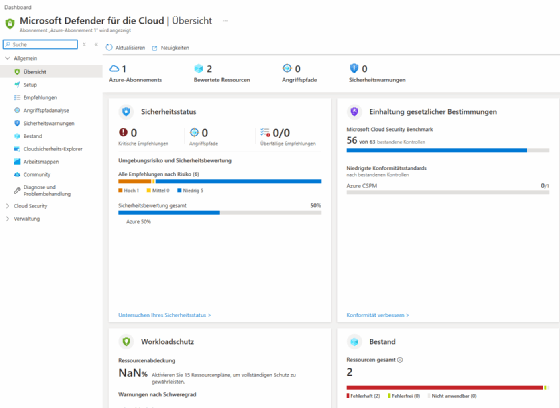The width and height of the screenshot is (560, 408).
Task: Collapse the Allgemein section
Action: coord(8,58)
